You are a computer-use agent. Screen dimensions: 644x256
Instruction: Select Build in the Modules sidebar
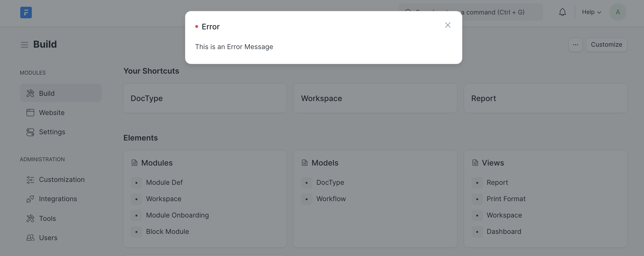(x=60, y=93)
